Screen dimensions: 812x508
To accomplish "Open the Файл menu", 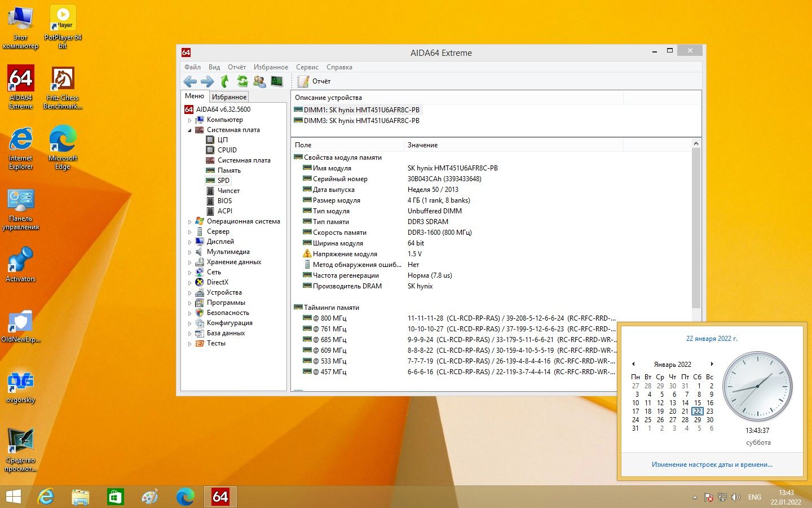I will pos(192,67).
